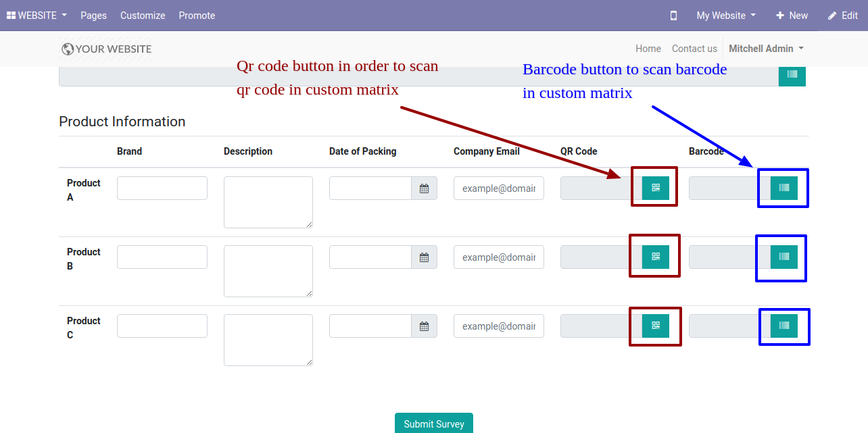Click the QR code scan button for Product A
868x433 pixels.
(x=655, y=188)
